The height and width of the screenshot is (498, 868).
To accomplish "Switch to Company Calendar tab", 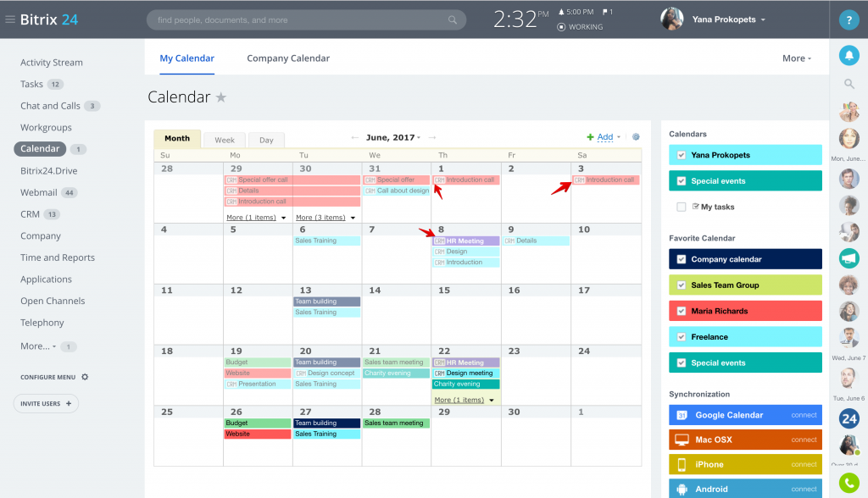I will pos(288,58).
